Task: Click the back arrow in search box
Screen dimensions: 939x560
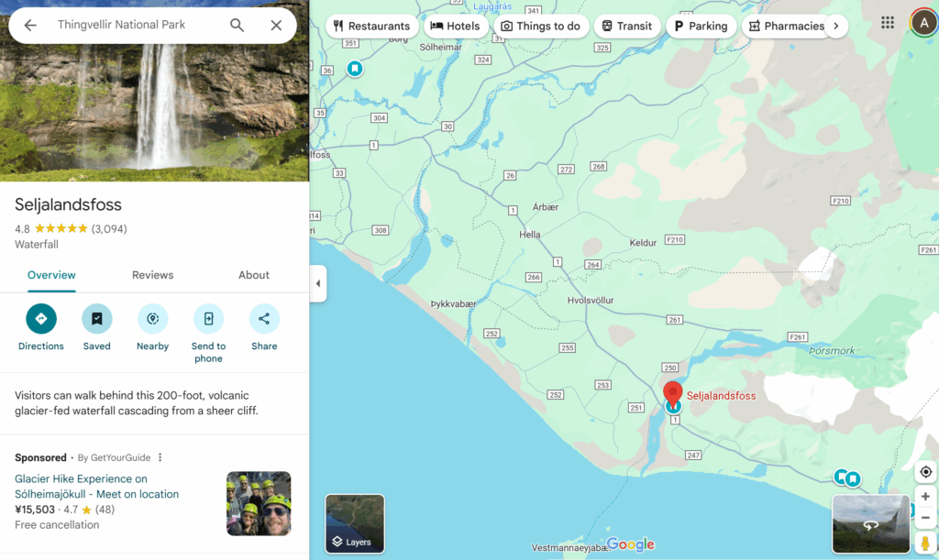Action: click(30, 25)
